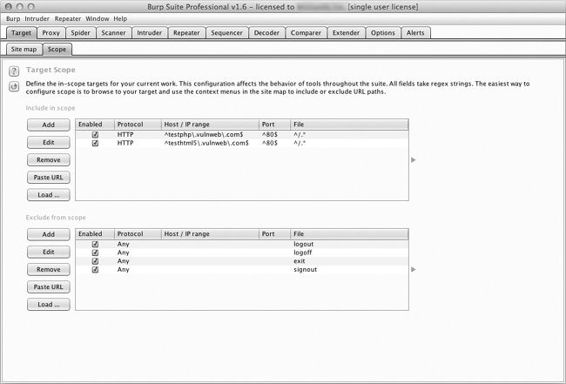
Task: Click Load under Include in scope
Action: coord(48,195)
